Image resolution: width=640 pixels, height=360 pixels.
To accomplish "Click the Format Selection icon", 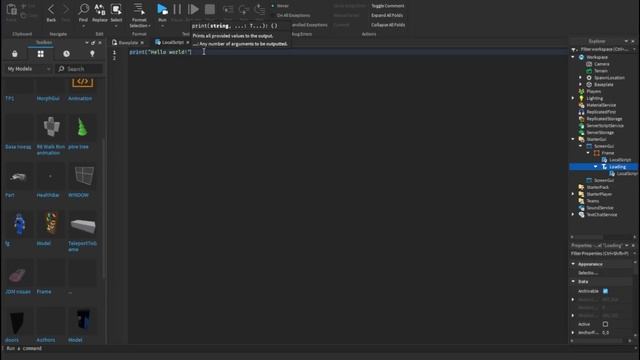I will click(x=139, y=9).
